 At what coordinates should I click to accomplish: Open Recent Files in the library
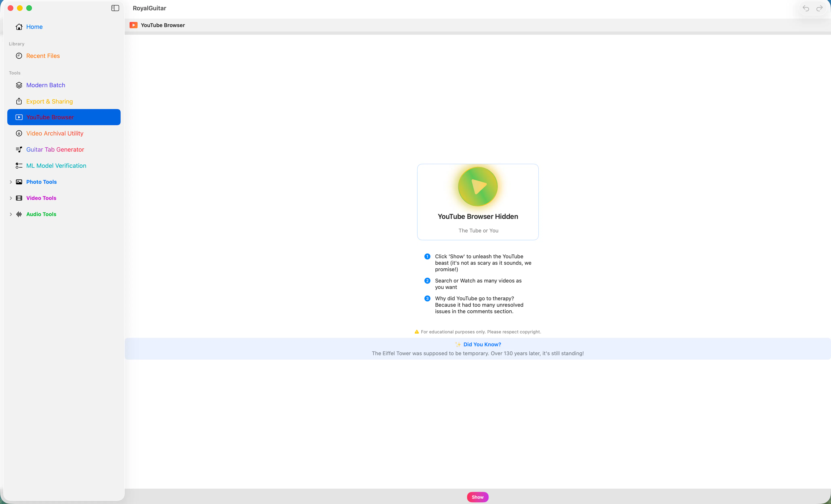[64, 56]
